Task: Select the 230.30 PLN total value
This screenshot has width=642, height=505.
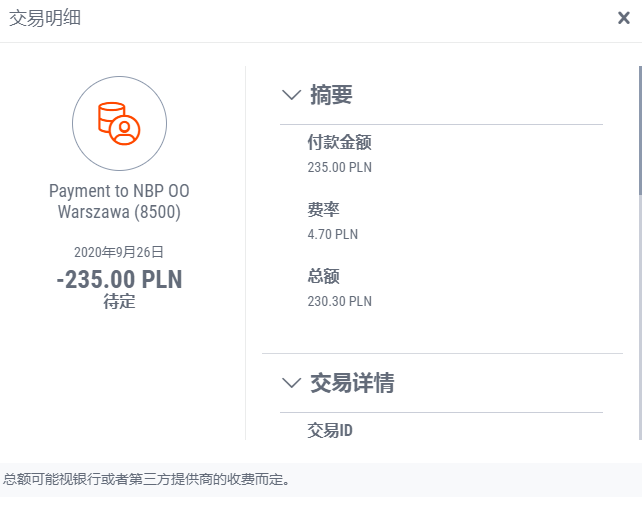Action: point(340,300)
